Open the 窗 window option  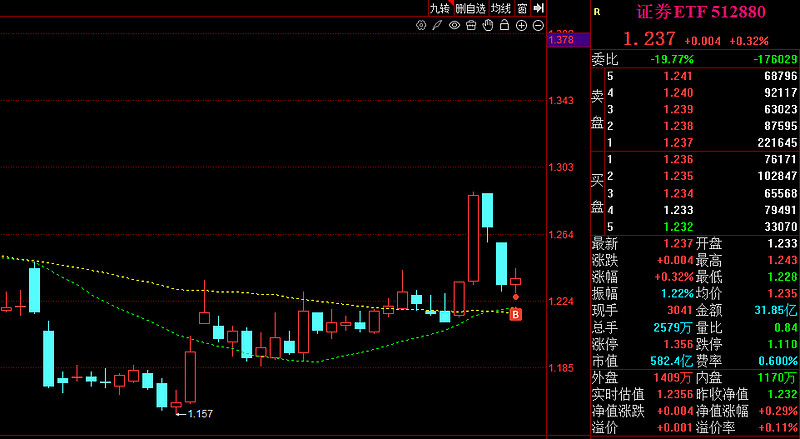[522, 8]
